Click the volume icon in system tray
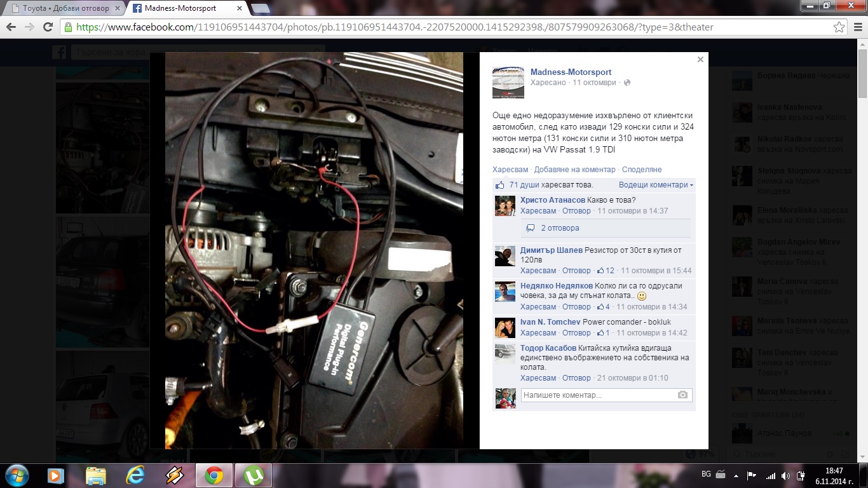 (786, 475)
